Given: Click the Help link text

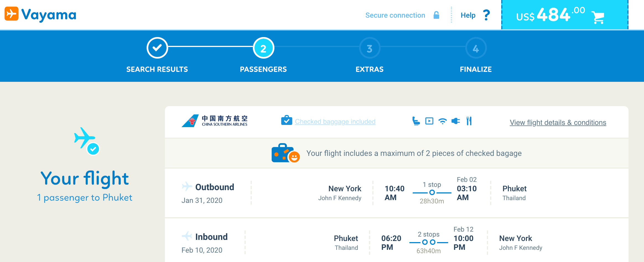Looking at the screenshot, I should (x=468, y=15).
